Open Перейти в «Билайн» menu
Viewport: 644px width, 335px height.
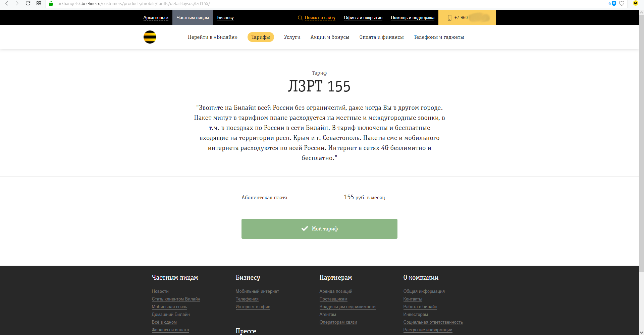click(213, 37)
